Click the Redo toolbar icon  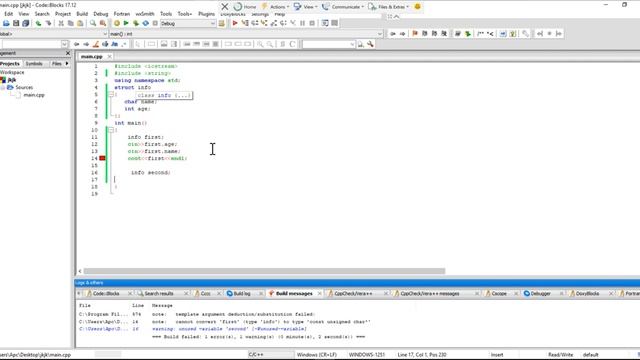click(48, 23)
